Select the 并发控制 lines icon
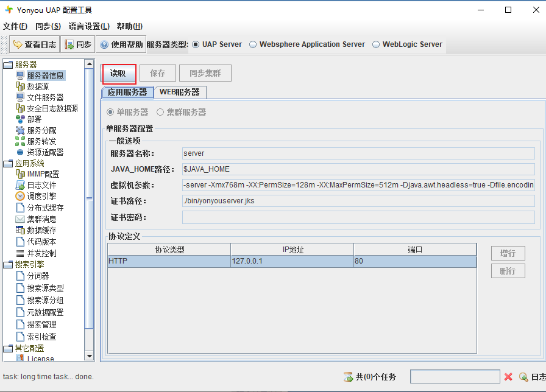The width and height of the screenshot is (546, 392). [x=20, y=253]
